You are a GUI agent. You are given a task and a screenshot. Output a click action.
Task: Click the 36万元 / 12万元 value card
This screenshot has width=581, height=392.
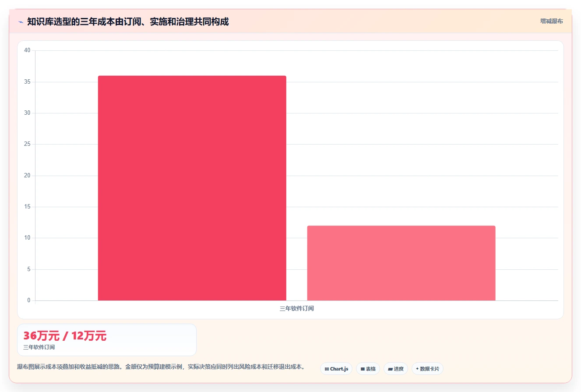[107, 340]
